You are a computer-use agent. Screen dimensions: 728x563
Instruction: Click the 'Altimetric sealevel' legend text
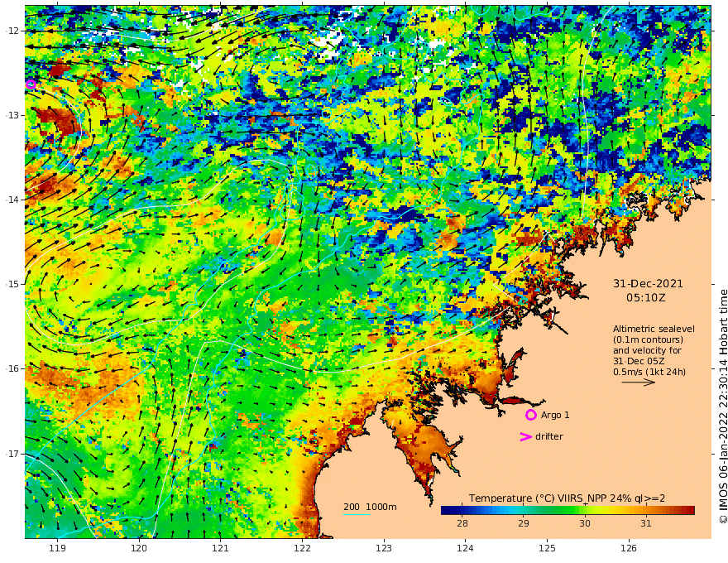coord(654,329)
